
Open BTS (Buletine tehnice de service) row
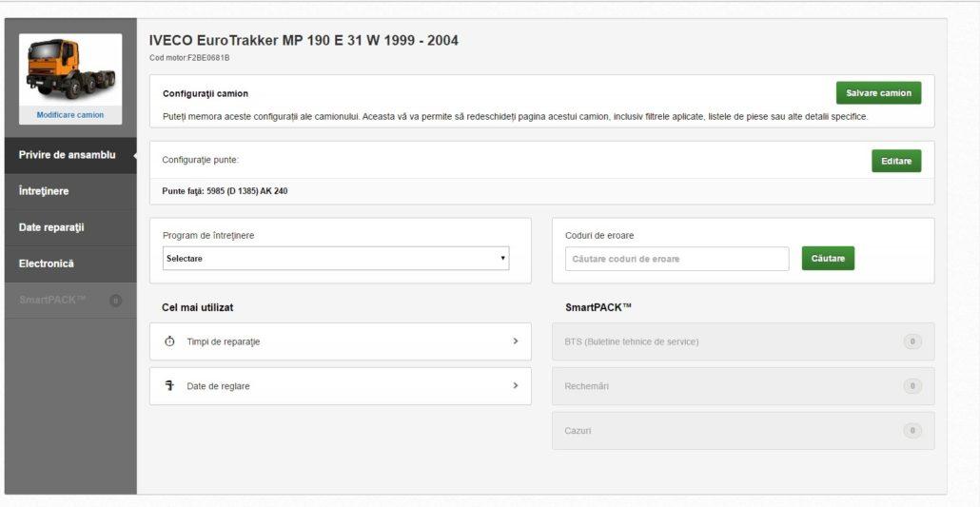(743, 341)
